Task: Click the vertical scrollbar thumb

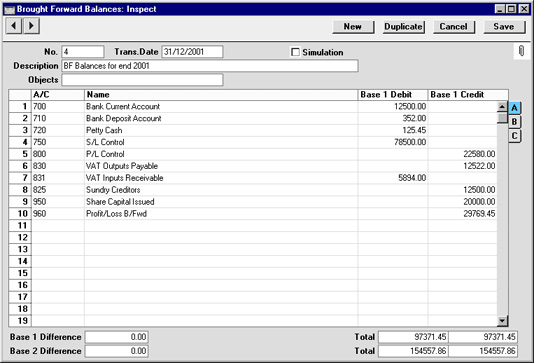Action: point(502,118)
